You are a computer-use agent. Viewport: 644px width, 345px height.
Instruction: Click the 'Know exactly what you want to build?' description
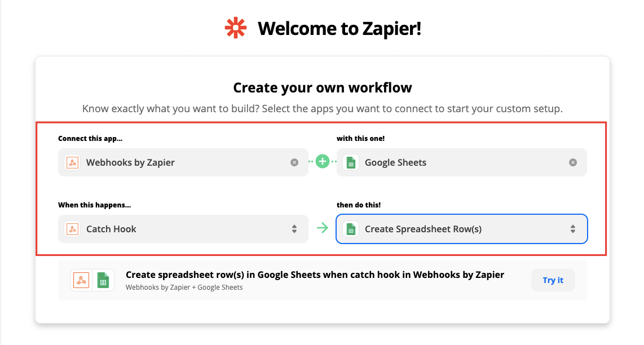[323, 108]
